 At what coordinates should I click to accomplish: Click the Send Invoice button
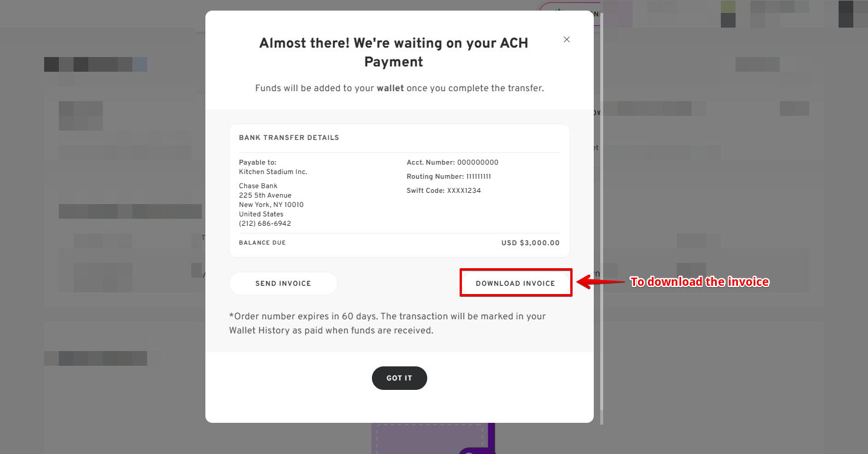[283, 283]
